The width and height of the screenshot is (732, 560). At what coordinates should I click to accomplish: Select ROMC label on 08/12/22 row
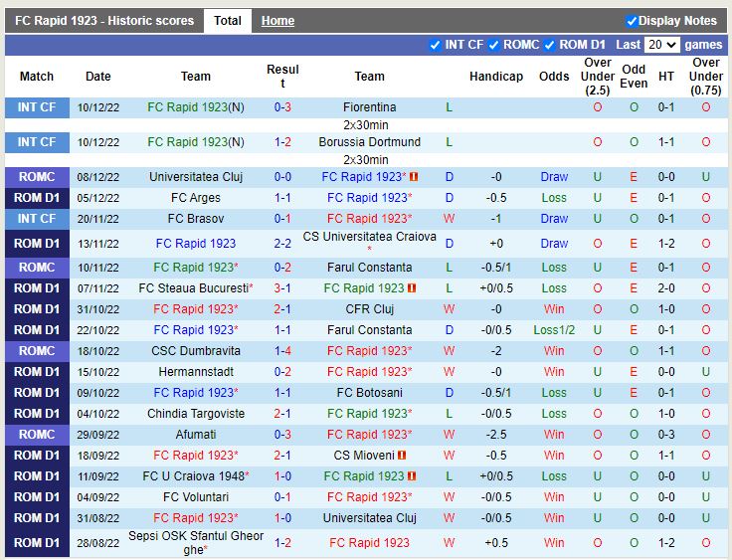point(37,177)
